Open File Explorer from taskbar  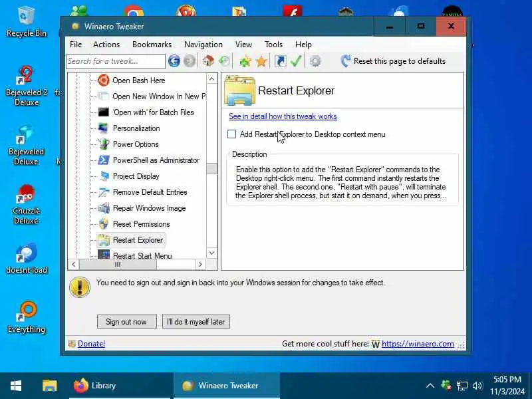[49, 386]
